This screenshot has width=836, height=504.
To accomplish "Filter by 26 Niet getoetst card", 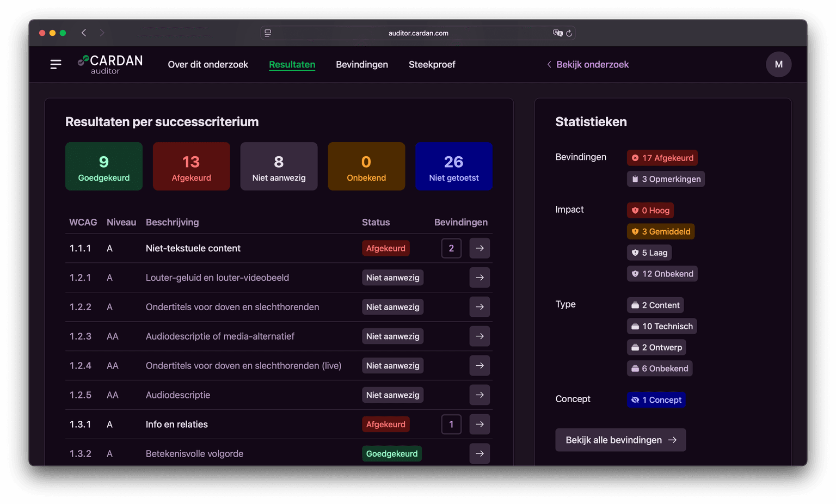I will click(x=454, y=167).
